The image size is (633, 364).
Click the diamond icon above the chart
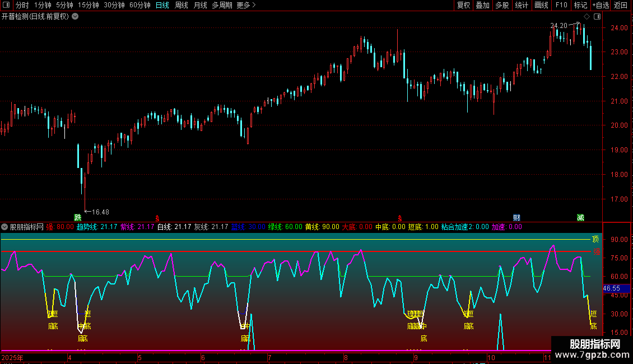coord(587,17)
